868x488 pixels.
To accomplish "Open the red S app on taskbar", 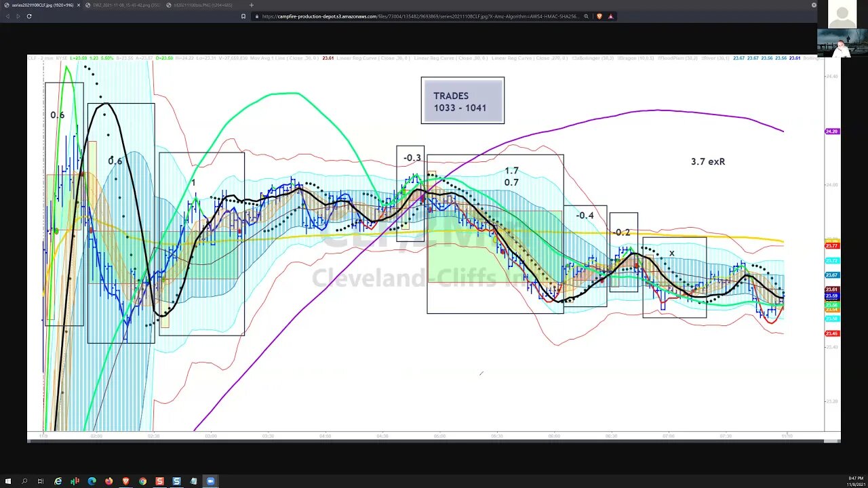I will click(x=159, y=481).
